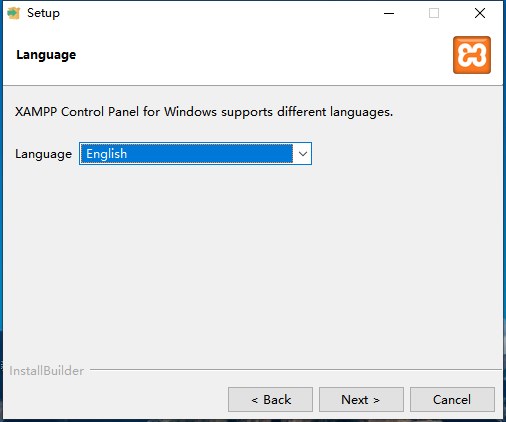Cancel the XAMPP installation

click(452, 399)
